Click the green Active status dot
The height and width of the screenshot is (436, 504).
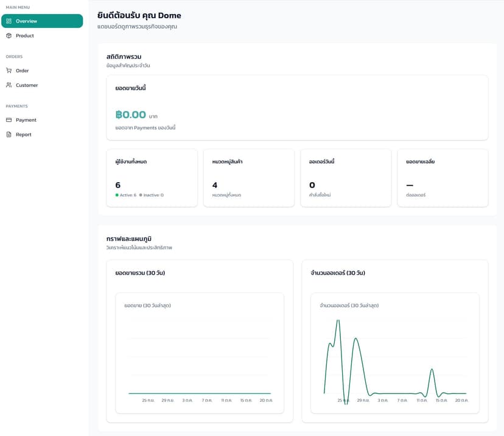pyautogui.click(x=117, y=195)
